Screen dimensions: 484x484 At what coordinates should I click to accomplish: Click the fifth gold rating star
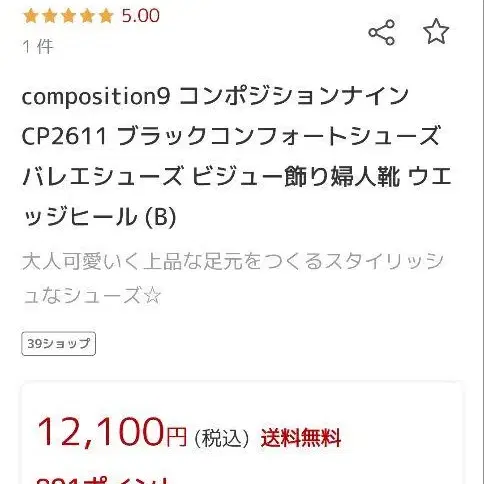tap(106, 16)
